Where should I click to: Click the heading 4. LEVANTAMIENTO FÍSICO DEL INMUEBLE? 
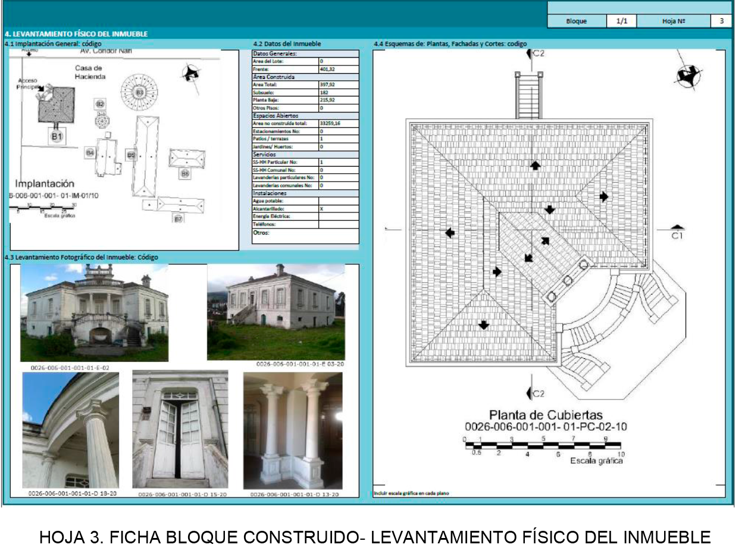pyautogui.click(x=76, y=34)
